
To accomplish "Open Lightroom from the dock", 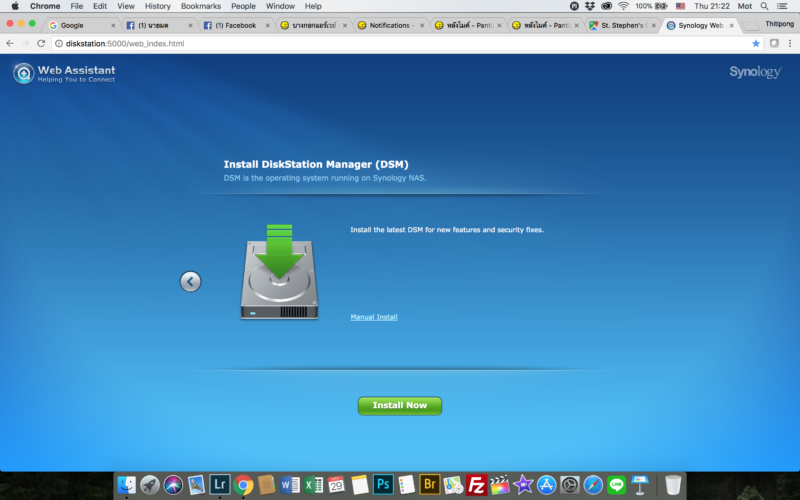I will 219,484.
